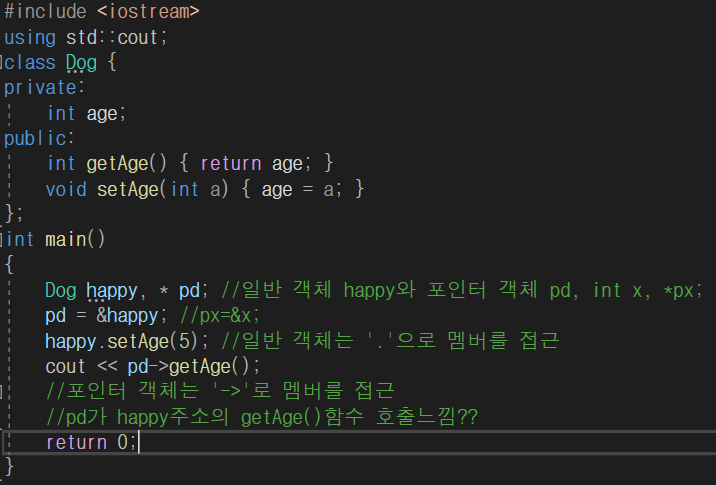Click "happy" in the "Dog happy, * pd;" declaration
The image size is (716, 485).
tap(112, 291)
